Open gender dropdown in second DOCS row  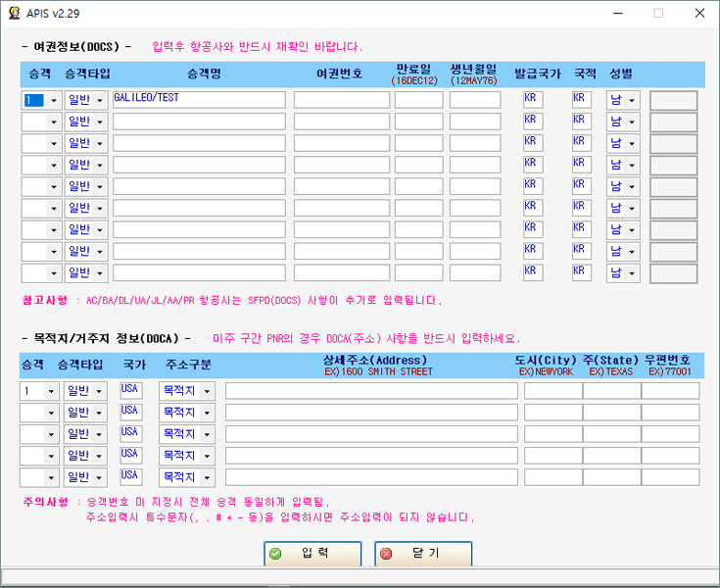[632, 122]
